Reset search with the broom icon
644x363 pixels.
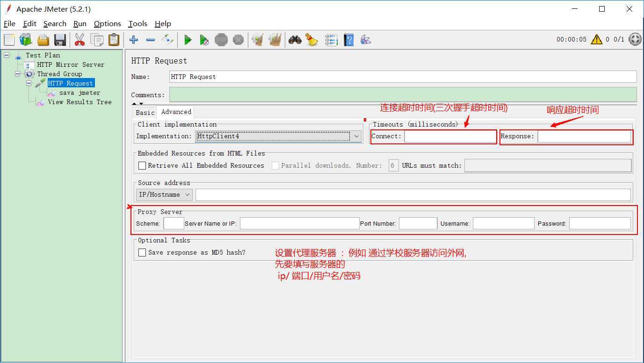point(311,40)
